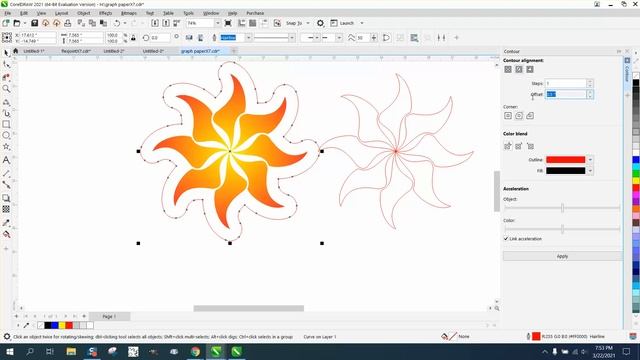Open the line style dropdown

(292, 38)
